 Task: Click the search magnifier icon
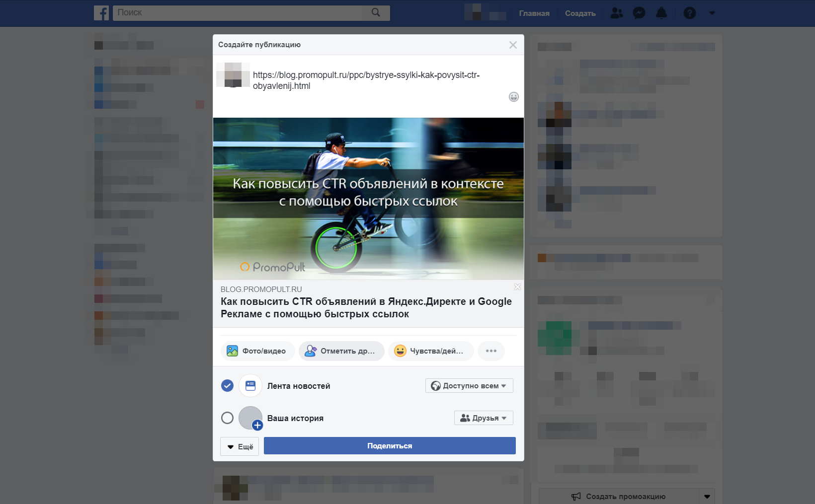[x=376, y=12]
